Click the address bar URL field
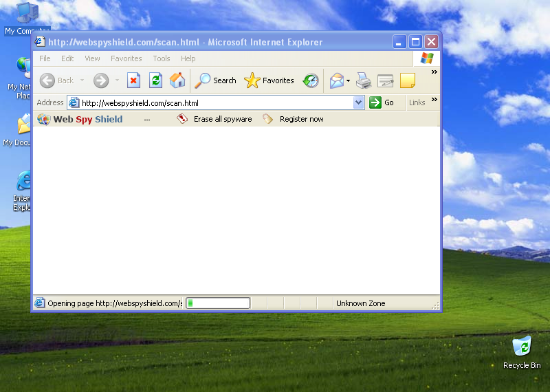This screenshot has width=550, height=392. 215,103
